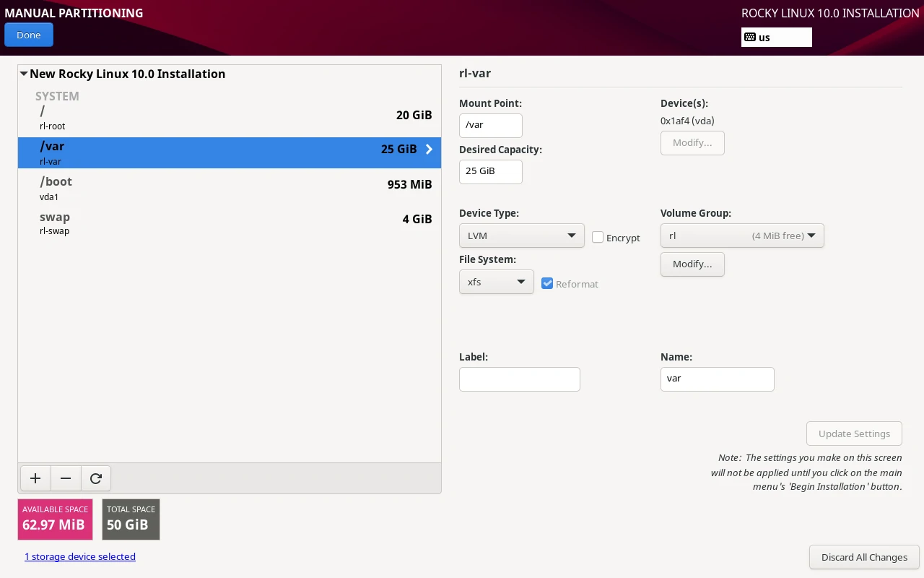
Task: Select the / rl-root partition row
Action: click(230, 118)
